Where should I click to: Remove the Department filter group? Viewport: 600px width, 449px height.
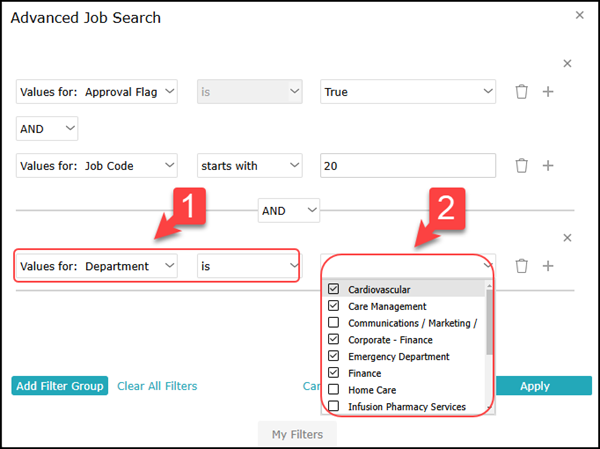pyautogui.click(x=567, y=238)
